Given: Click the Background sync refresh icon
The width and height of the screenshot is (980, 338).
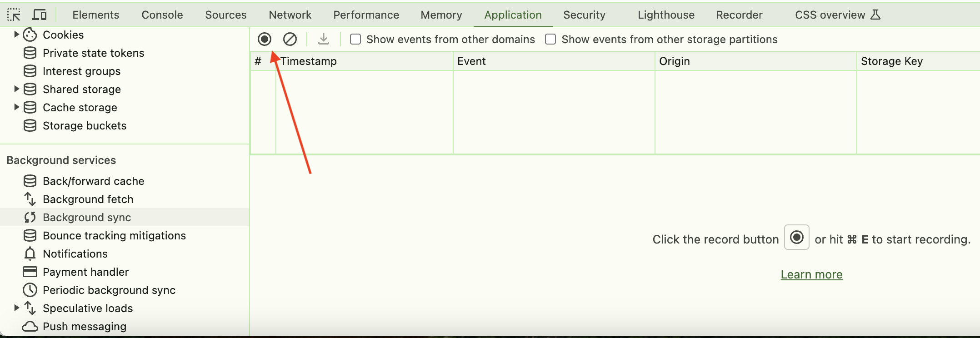Looking at the screenshot, I should click(30, 217).
